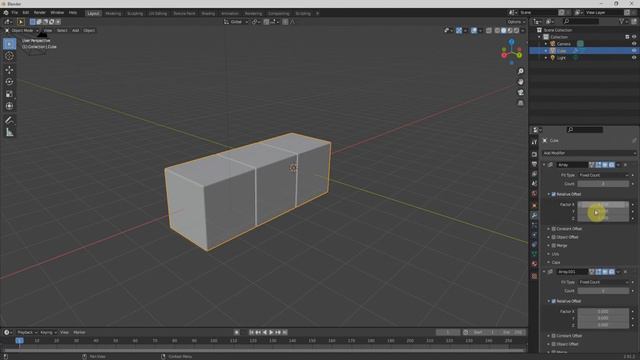Expand the Camera item in outliner
Viewport: 640px width, 360px height.
click(546, 44)
